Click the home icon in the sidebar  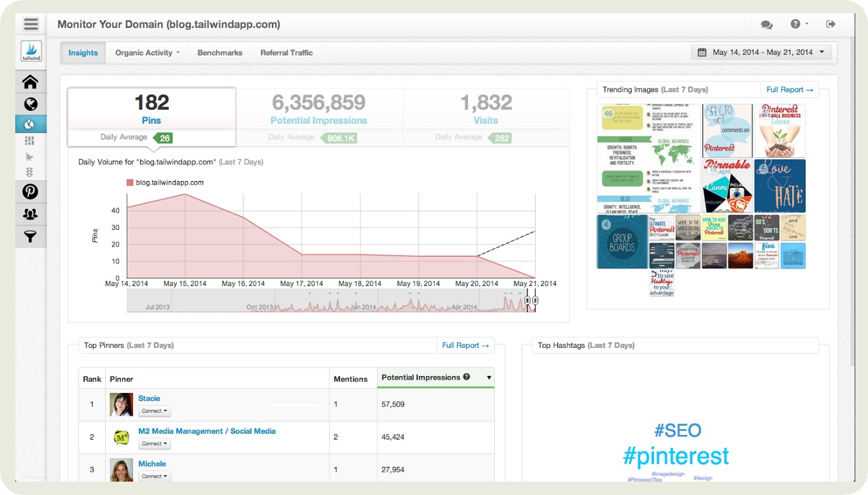(31, 82)
